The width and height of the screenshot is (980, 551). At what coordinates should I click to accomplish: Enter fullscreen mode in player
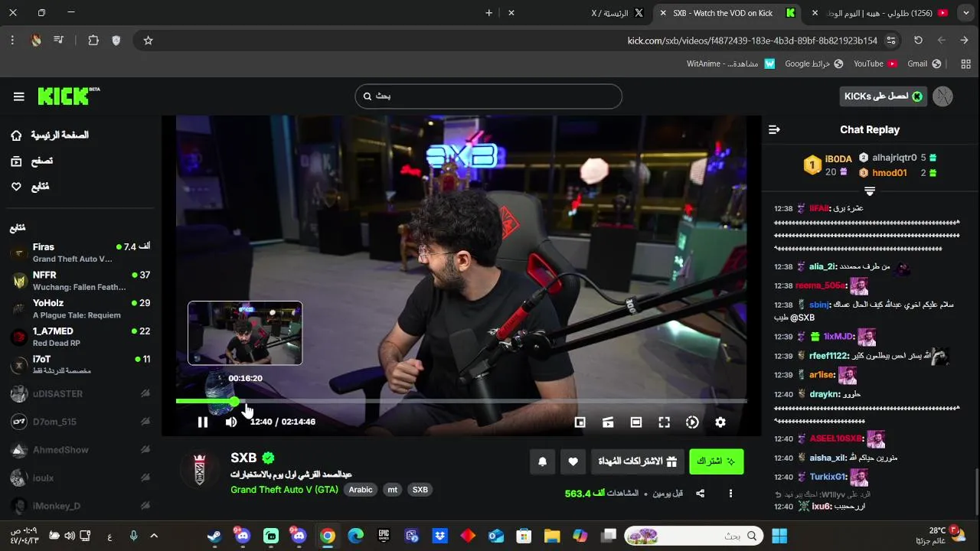665,422
